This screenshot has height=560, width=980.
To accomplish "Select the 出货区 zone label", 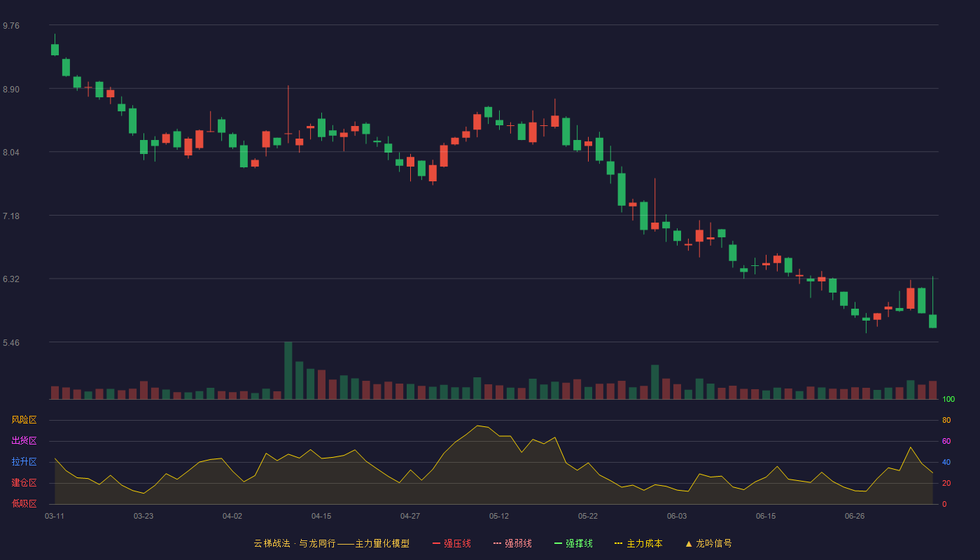I will click(24, 441).
